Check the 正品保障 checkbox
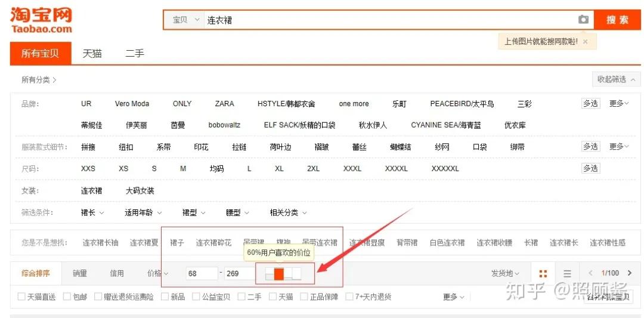644x318 pixels. coord(304,297)
